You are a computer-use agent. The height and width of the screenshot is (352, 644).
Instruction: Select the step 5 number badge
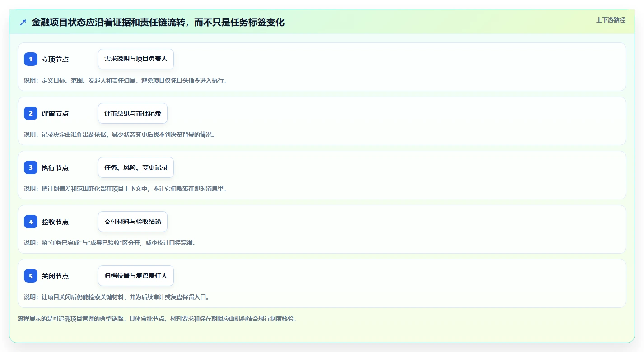[x=31, y=276]
